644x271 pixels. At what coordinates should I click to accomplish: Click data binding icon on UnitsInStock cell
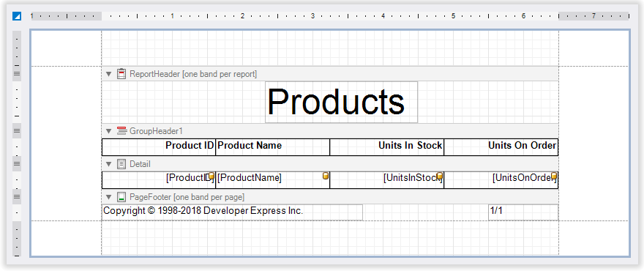[440, 176]
